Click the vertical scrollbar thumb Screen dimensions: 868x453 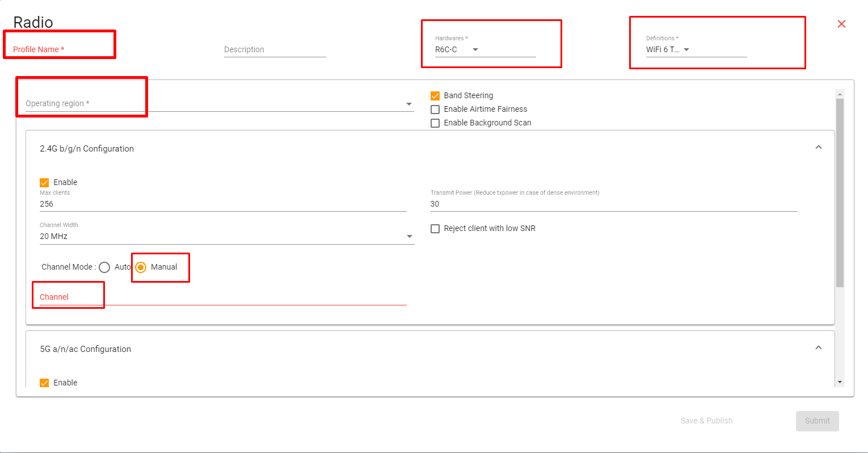tap(840, 193)
